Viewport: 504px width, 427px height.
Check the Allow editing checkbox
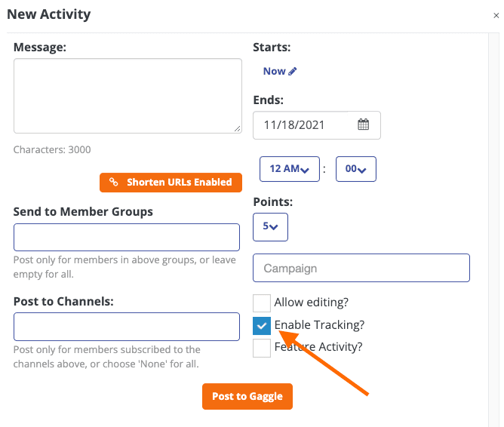262,303
